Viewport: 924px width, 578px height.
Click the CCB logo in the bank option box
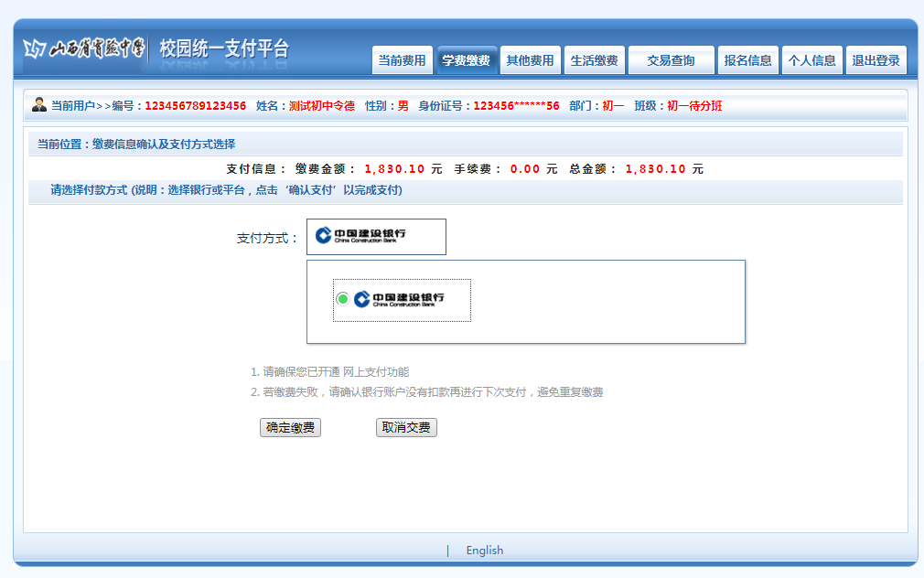pos(399,299)
